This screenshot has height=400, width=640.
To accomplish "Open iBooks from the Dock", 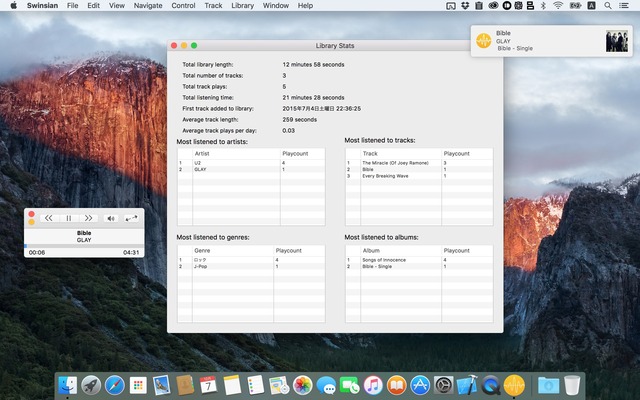I will (x=397, y=385).
